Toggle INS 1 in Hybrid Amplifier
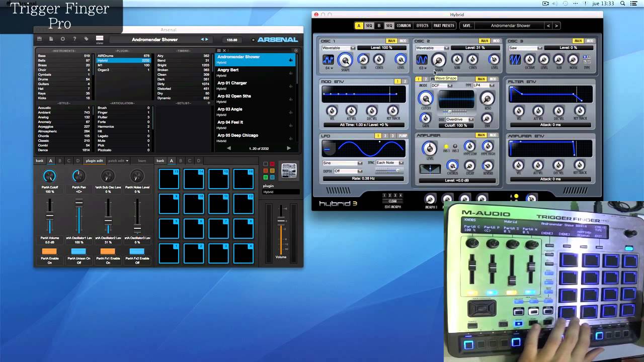This screenshot has width=644, height=362. 446,147
